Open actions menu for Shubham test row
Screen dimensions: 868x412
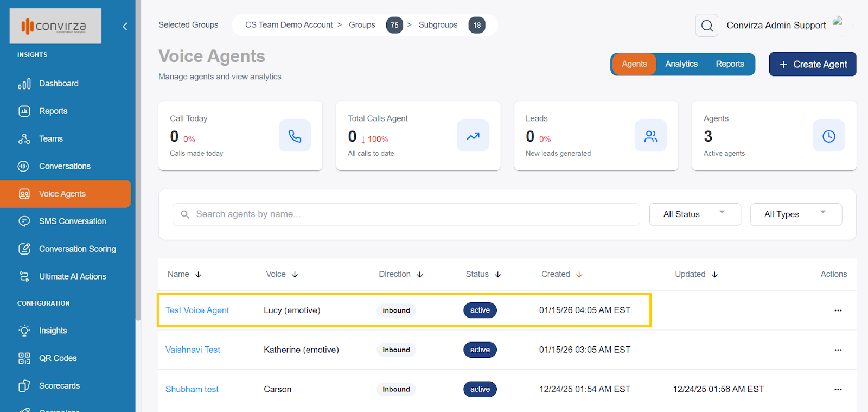coord(838,389)
